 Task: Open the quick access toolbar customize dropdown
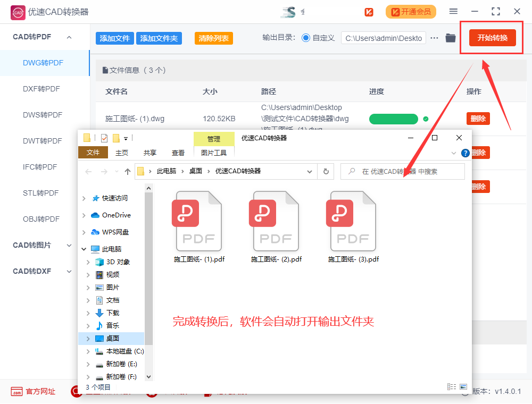(126, 138)
